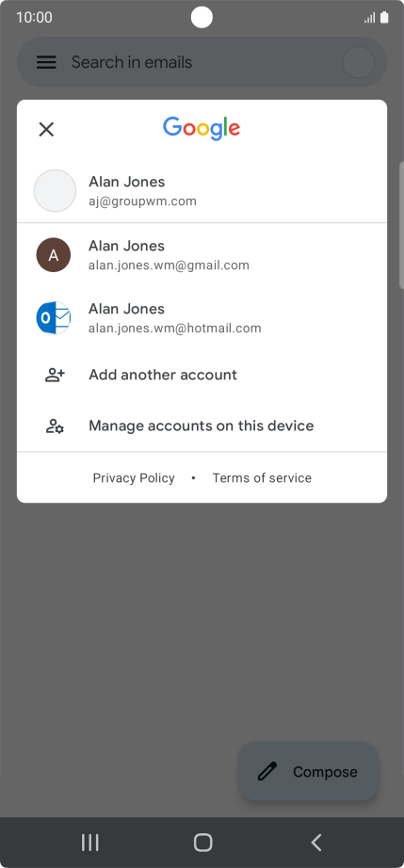Click the Compose button
The height and width of the screenshot is (868, 404).
[x=309, y=771]
